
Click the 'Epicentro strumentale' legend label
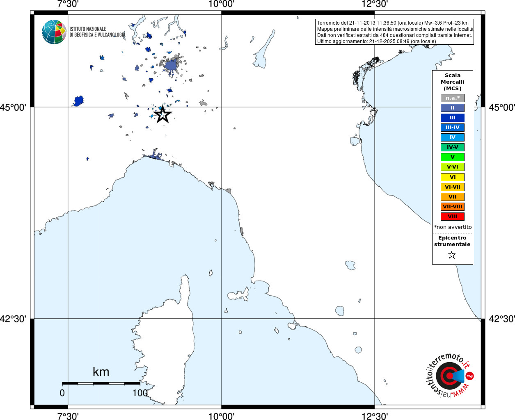coord(452,241)
